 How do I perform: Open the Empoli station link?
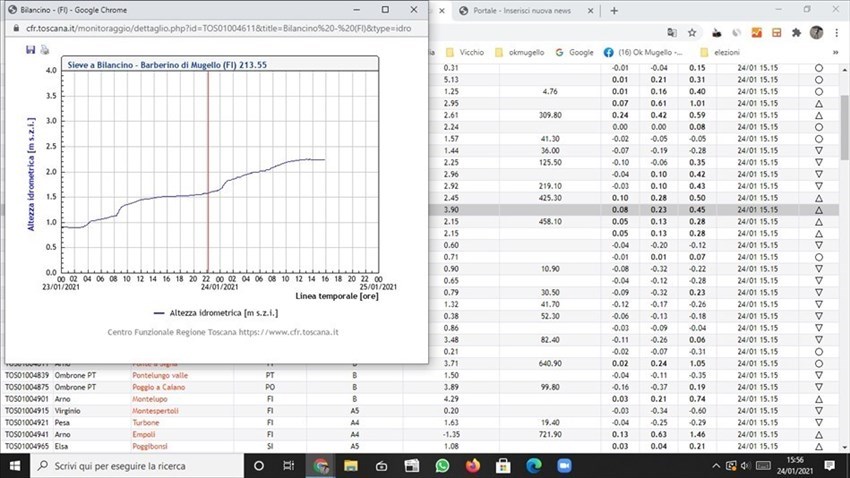(x=146, y=434)
